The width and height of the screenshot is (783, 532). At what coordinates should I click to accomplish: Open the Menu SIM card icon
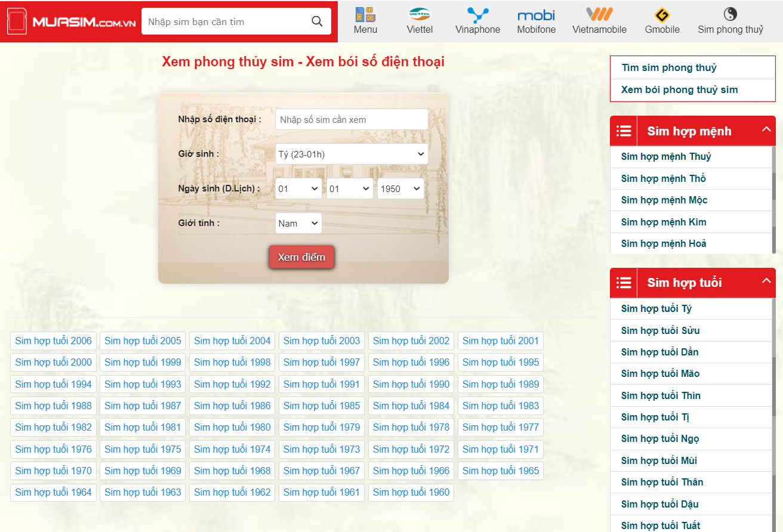[365, 15]
